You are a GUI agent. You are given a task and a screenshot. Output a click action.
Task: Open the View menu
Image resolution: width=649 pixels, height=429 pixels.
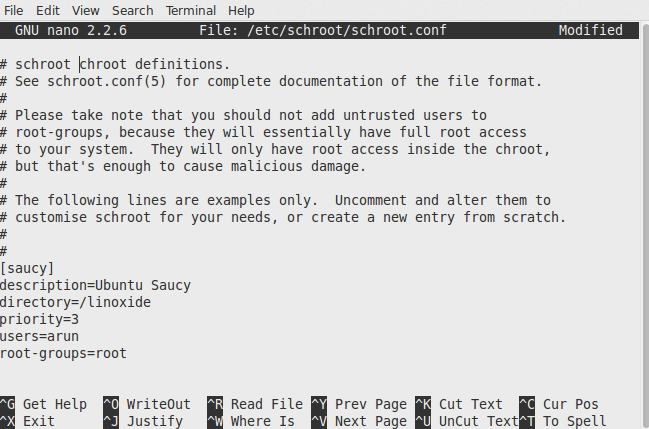click(86, 10)
